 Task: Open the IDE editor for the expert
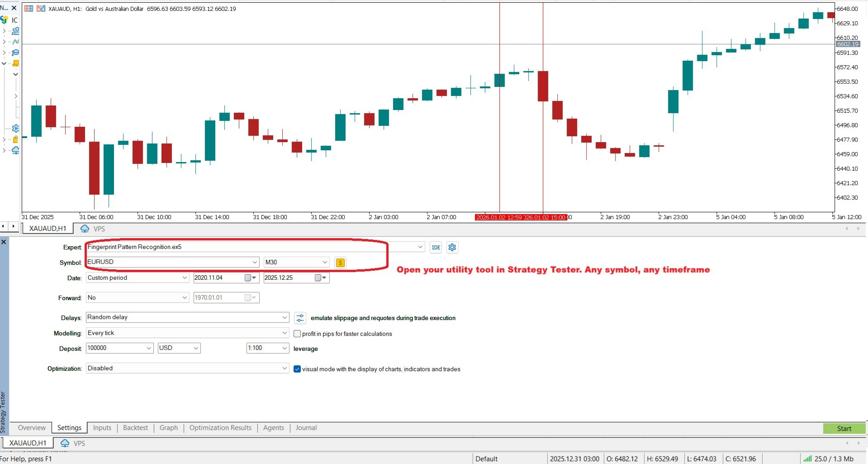(436, 247)
